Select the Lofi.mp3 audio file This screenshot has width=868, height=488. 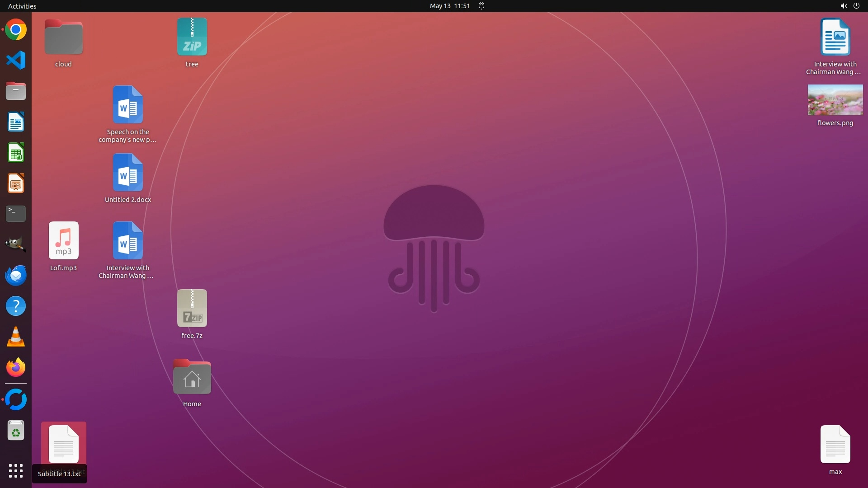(64, 241)
